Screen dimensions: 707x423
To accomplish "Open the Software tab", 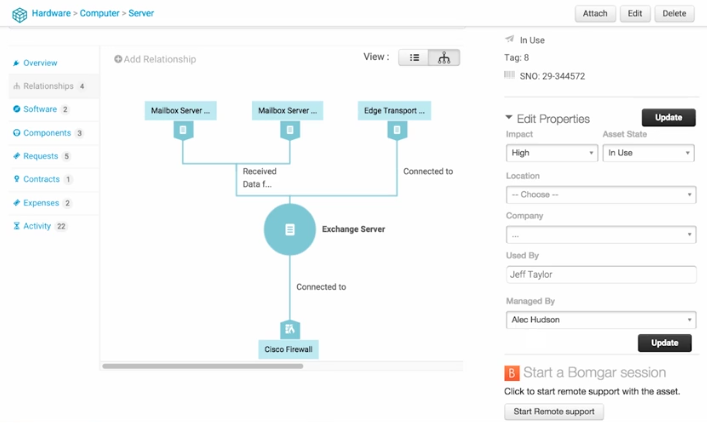I will point(40,109).
